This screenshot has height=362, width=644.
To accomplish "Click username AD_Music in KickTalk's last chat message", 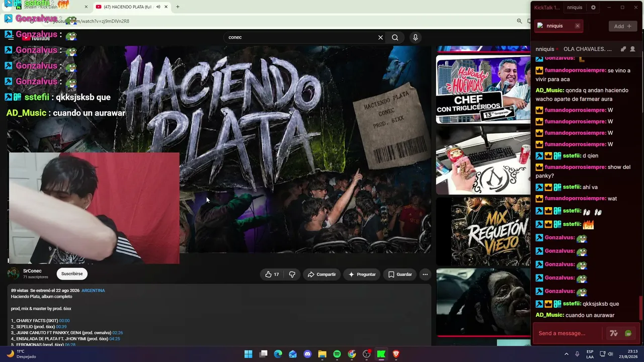I will (549, 315).
